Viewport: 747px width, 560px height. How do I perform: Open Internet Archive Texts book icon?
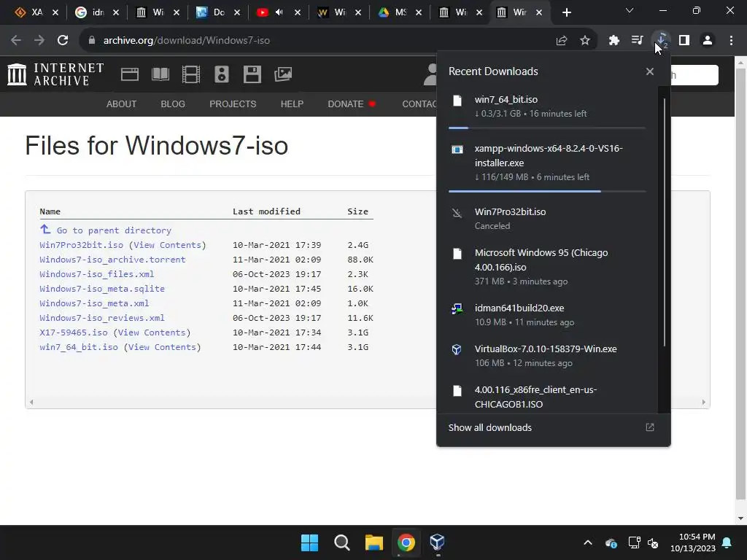[160, 74]
